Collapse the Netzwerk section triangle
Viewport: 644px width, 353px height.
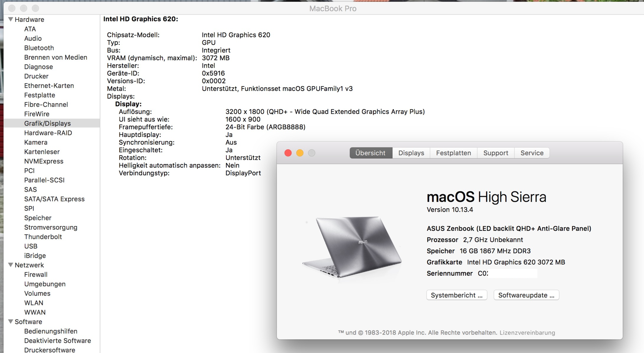pyautogui.click(x=11, y=265)
